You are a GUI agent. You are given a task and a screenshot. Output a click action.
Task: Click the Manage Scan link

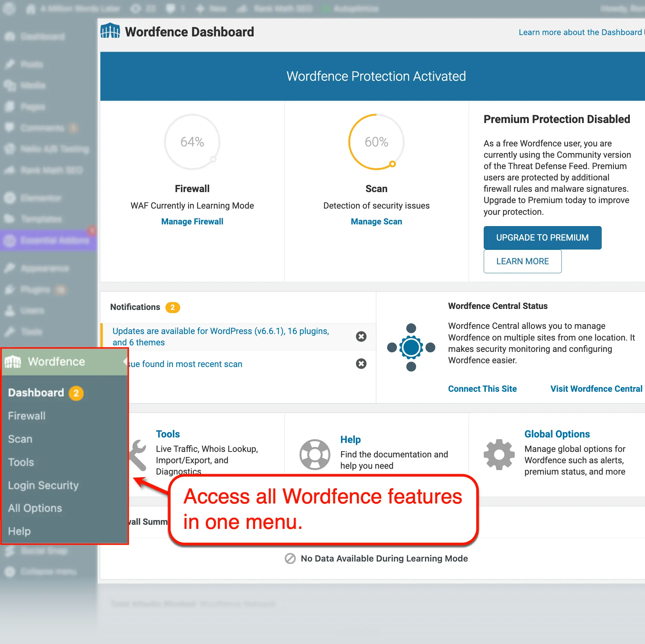(376, 221)
